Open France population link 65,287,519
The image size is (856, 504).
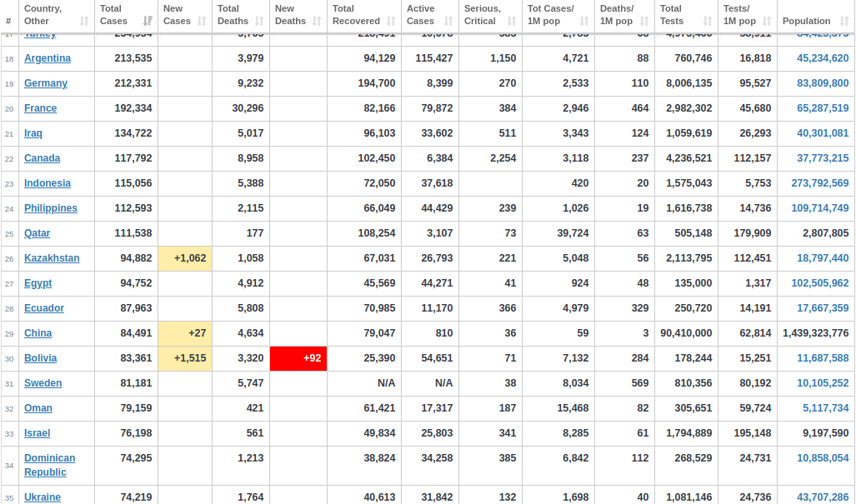point(823,108)
